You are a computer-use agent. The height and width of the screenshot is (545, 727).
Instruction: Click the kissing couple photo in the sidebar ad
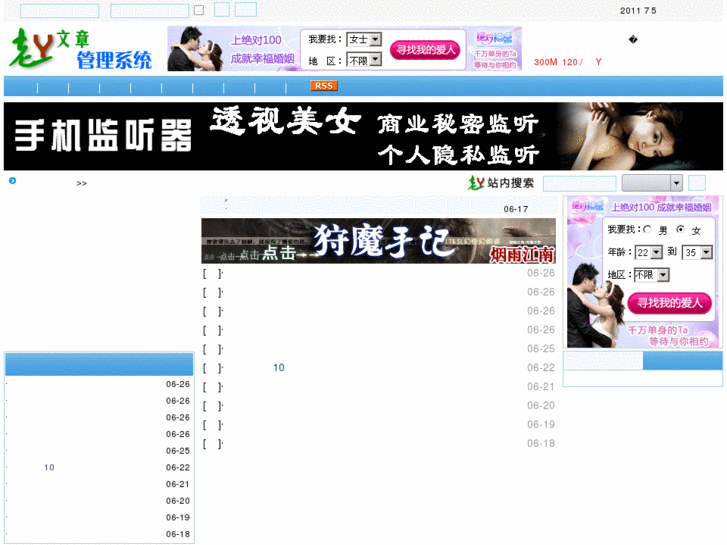coord(596,306)
